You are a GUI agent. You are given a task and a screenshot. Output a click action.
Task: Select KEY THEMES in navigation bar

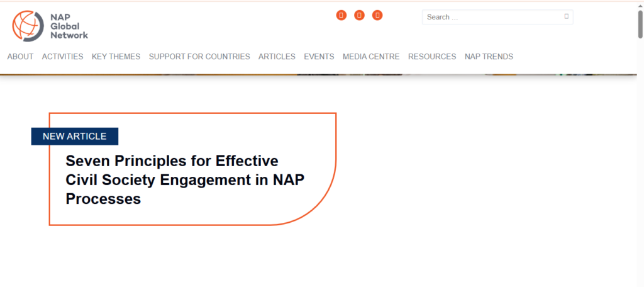[x=116, y=57]
